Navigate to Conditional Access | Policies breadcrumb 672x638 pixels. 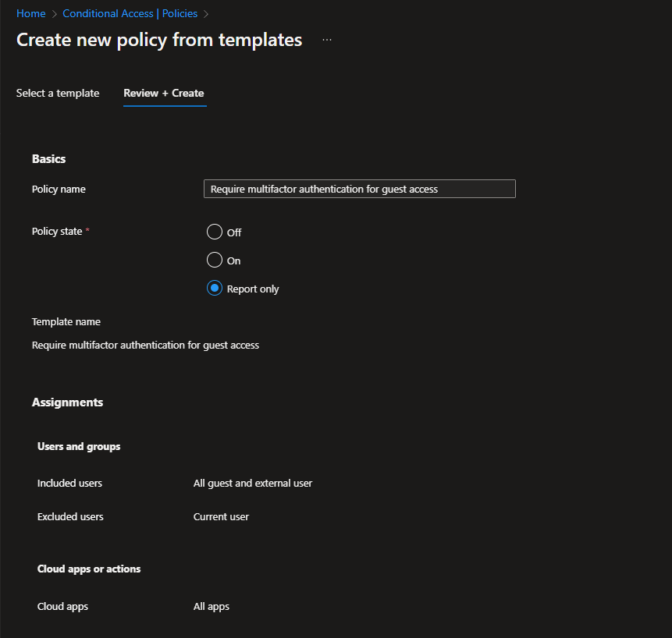pos(130,14)
